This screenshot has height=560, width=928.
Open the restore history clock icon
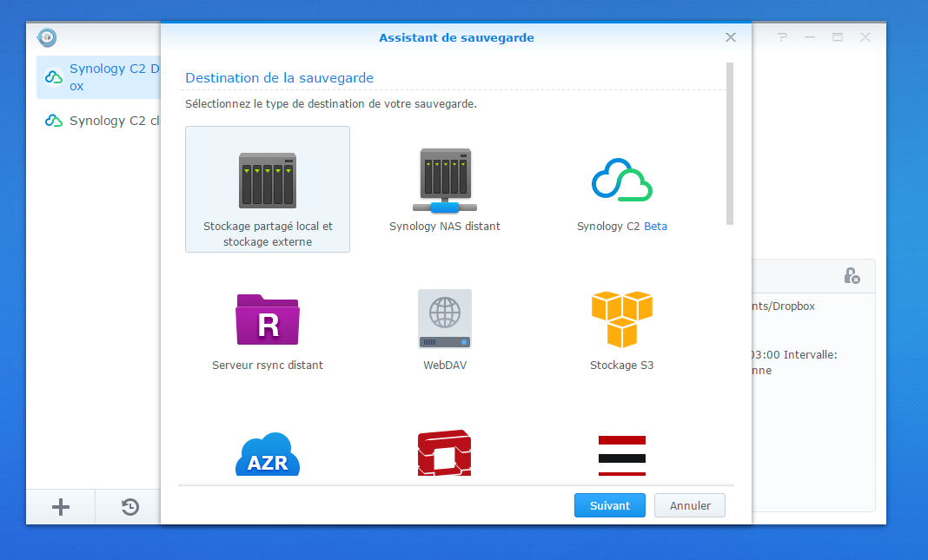click(130, 507)
